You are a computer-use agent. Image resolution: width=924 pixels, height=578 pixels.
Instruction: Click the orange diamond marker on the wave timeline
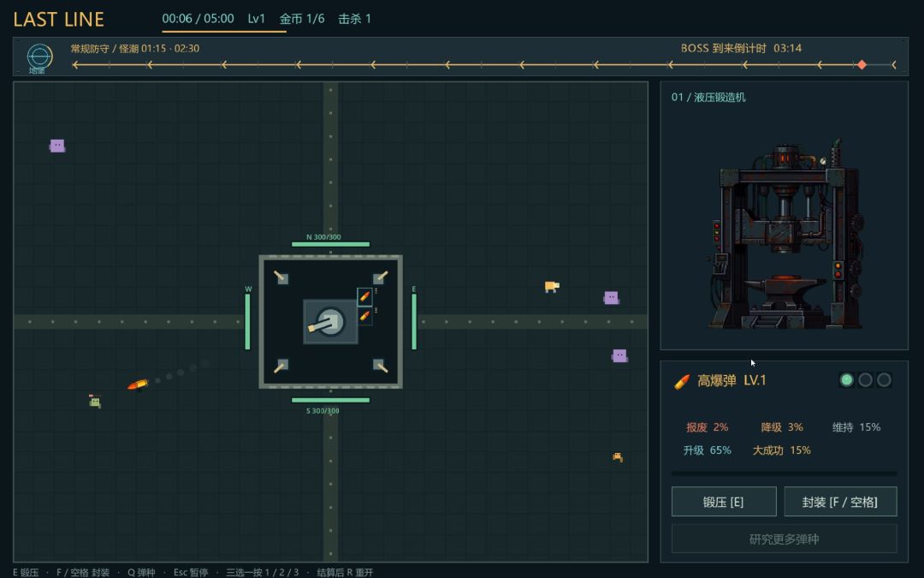[862, 65]
